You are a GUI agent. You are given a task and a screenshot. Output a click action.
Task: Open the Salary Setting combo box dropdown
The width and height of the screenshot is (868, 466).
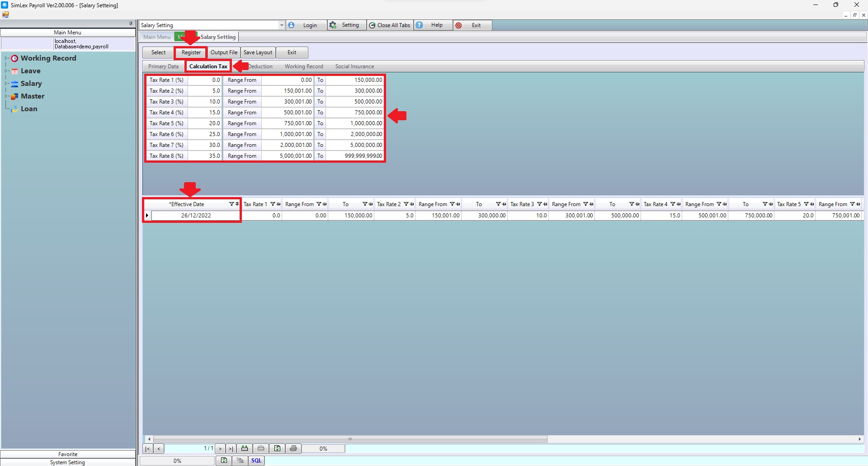pyautogui.click(x=281, y=25)
